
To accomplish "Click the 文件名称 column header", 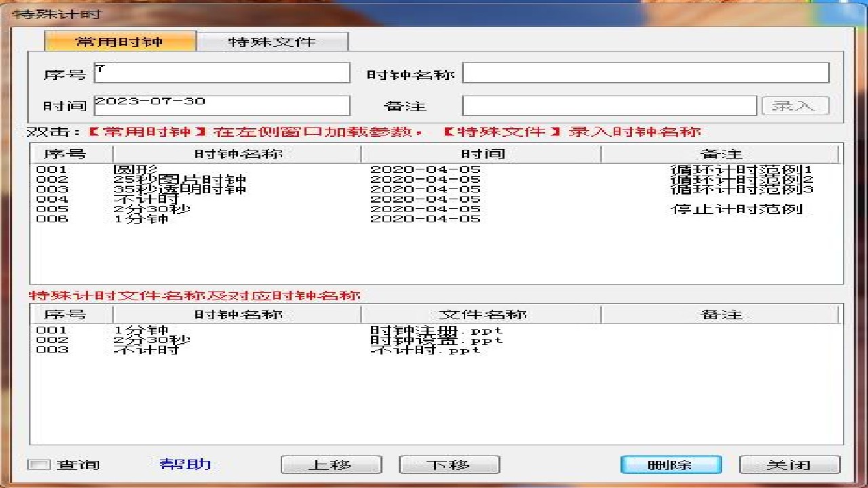I will [479, 314].
